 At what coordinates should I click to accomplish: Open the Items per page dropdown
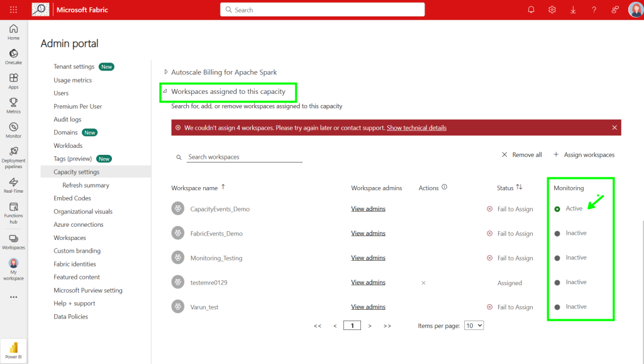click(x=474, y=326)
